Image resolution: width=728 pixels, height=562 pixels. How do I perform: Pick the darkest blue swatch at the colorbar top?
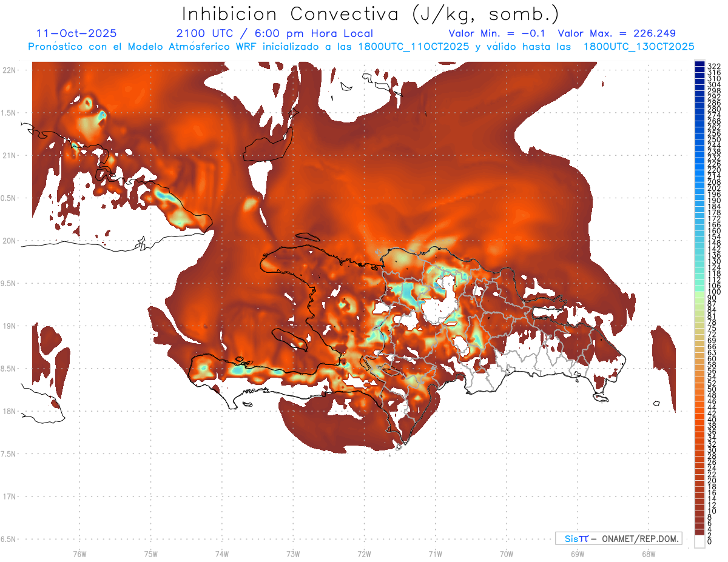[x=700, y=65]
